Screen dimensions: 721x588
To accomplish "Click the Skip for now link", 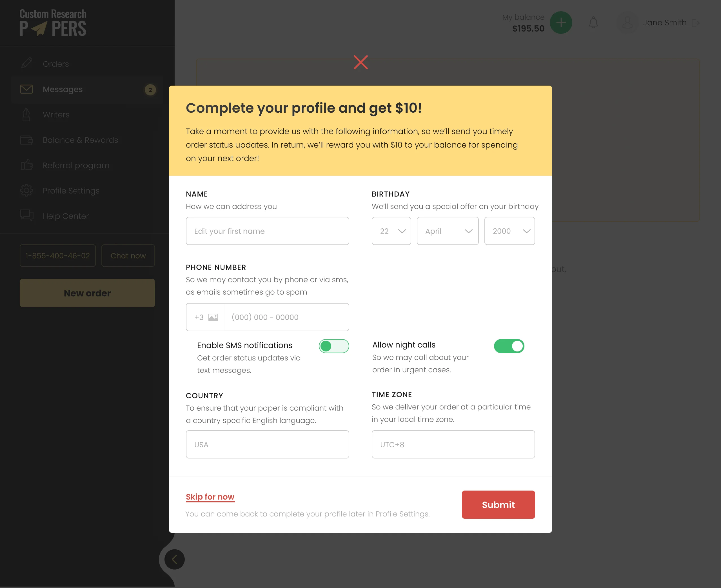I will pyautogui.click(x=210, y=496).
